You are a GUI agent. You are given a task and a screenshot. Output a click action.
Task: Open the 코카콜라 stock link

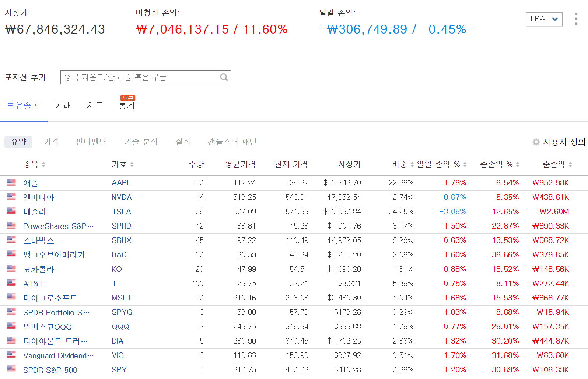[x=39, y=269]
